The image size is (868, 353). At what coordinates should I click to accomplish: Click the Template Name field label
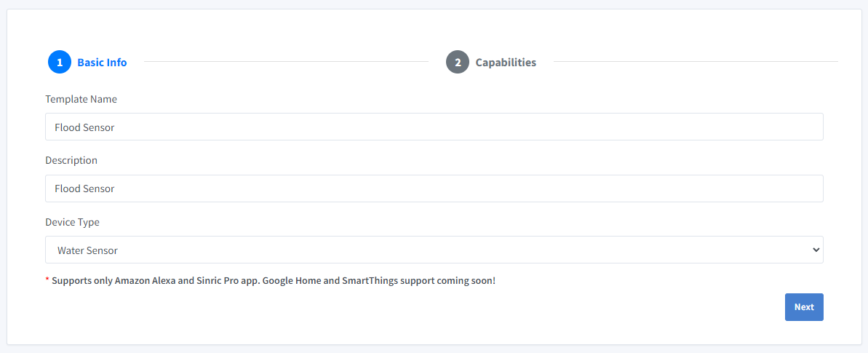point(81,99)
